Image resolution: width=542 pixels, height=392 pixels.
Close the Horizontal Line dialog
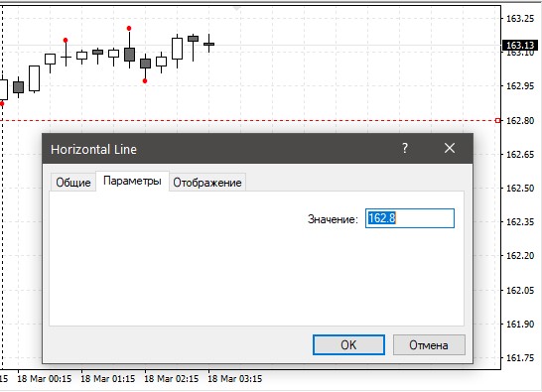(450, 148)
